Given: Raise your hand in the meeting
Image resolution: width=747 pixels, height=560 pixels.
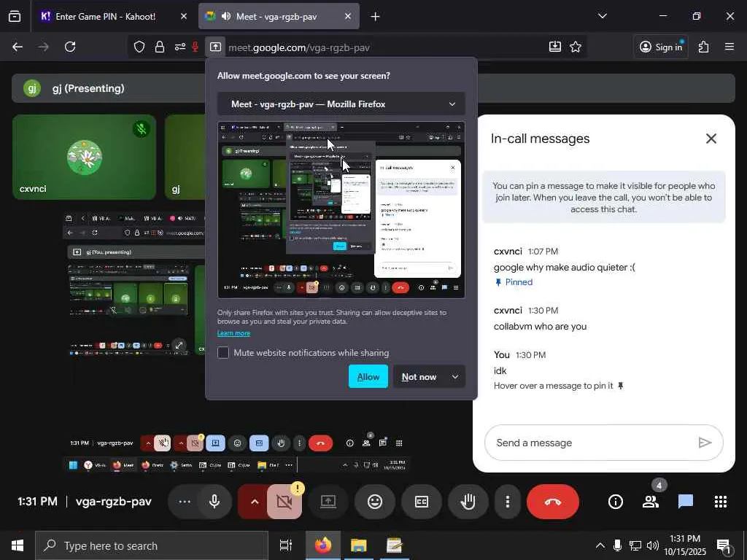Looking at the screenshot, I should click(468, 502).
